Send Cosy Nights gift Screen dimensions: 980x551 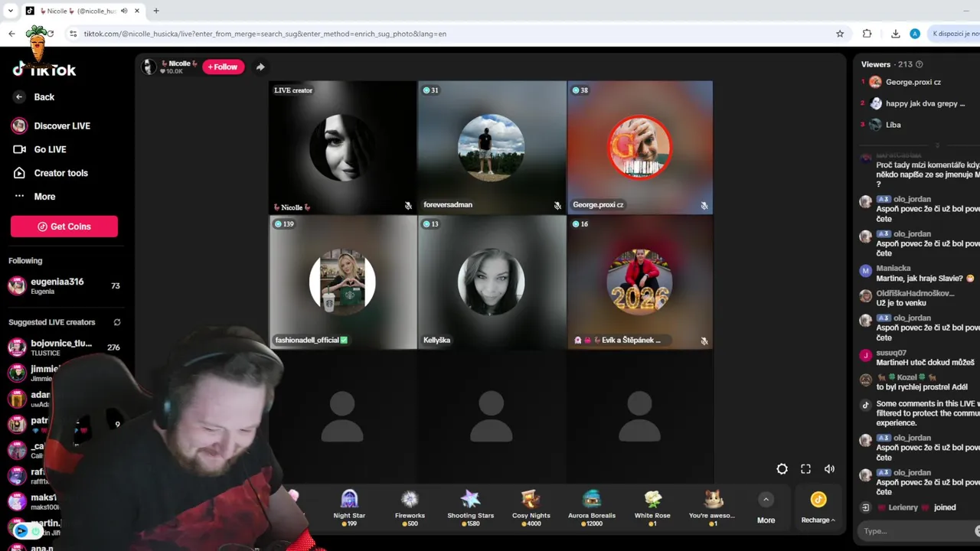coord(531,507)
